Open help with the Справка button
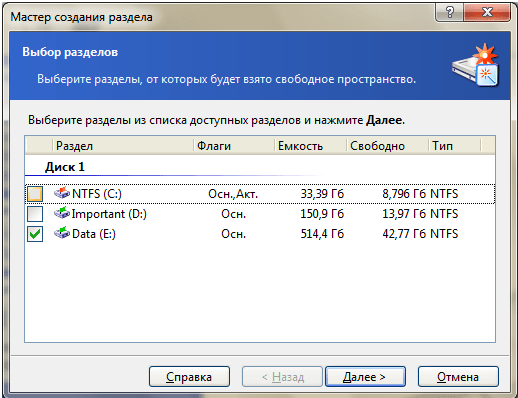 [189, 377]
